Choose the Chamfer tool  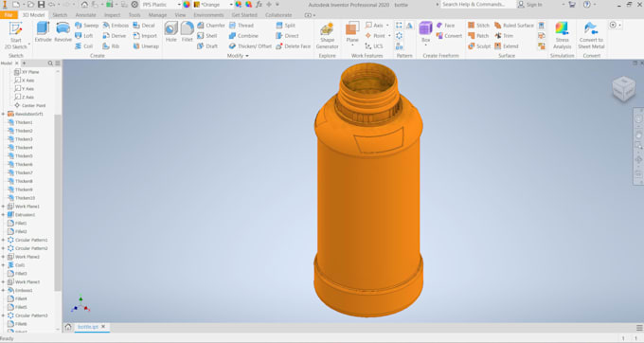coord(211,26)
